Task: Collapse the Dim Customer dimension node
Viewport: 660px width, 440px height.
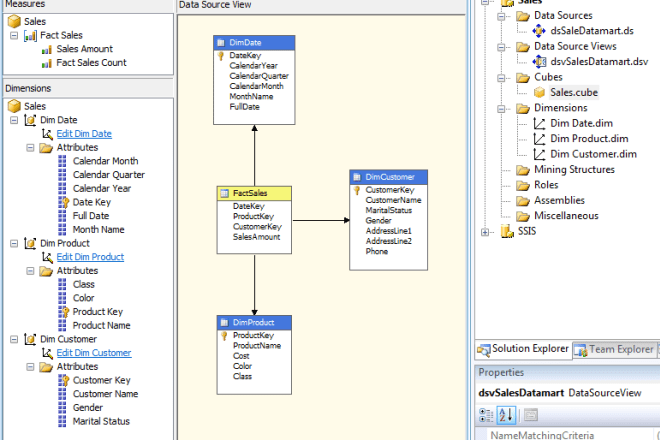Action: coord(14,339)
